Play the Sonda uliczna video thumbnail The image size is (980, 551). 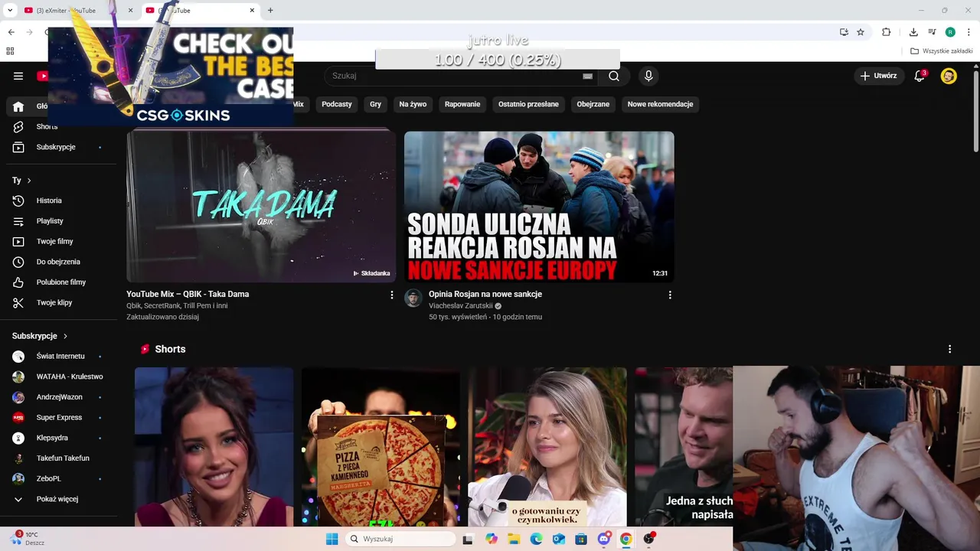539,206
